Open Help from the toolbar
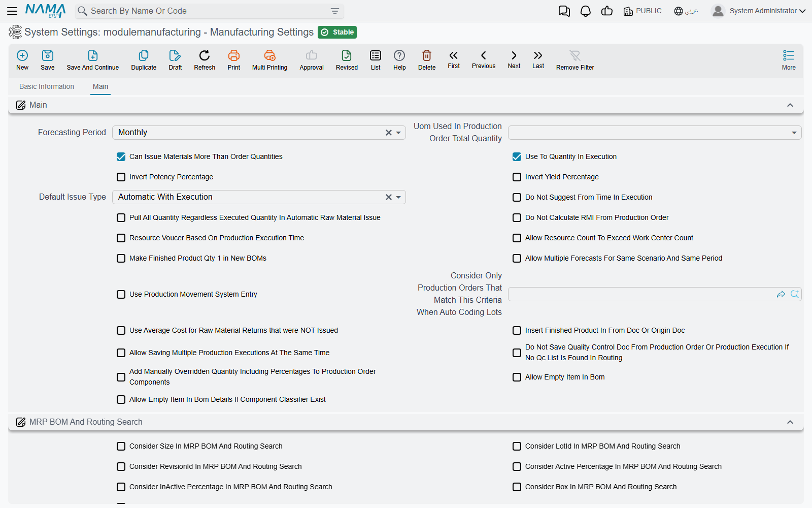 click(x=399, y=55)
